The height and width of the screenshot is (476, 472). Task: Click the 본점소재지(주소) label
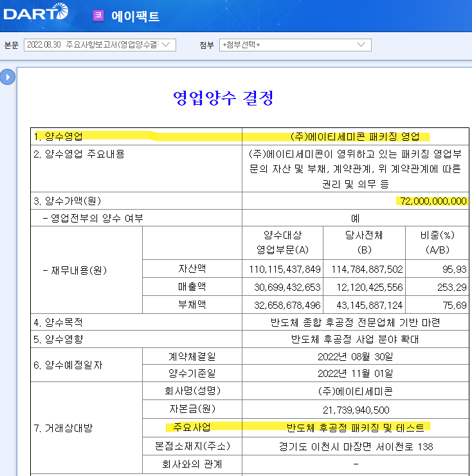click(x=192, y=446)
